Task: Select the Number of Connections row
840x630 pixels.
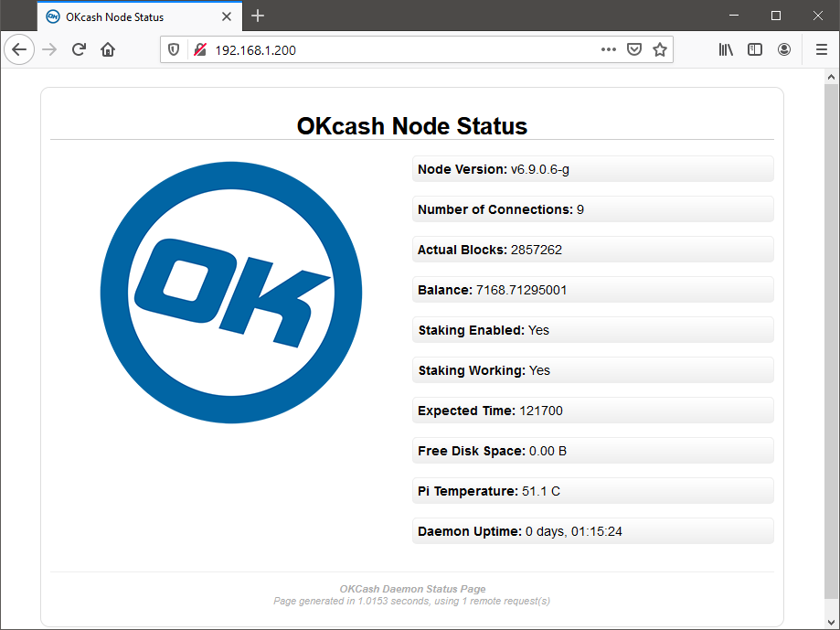Action: 593,209
